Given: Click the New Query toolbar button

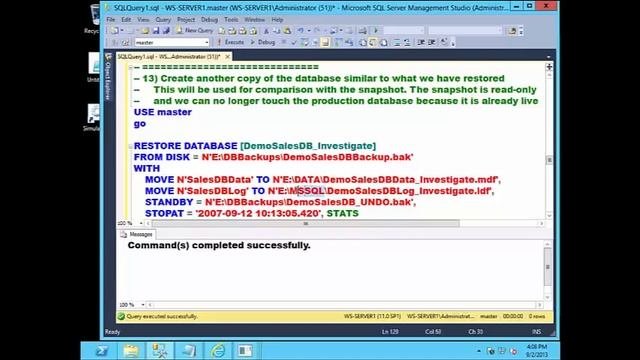Looking at the screenshot, I should pyautogui.click(x=194, y=31).
